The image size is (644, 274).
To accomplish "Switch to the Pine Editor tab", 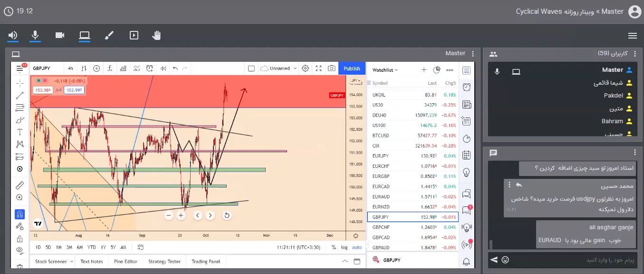I will click(125, 261).
